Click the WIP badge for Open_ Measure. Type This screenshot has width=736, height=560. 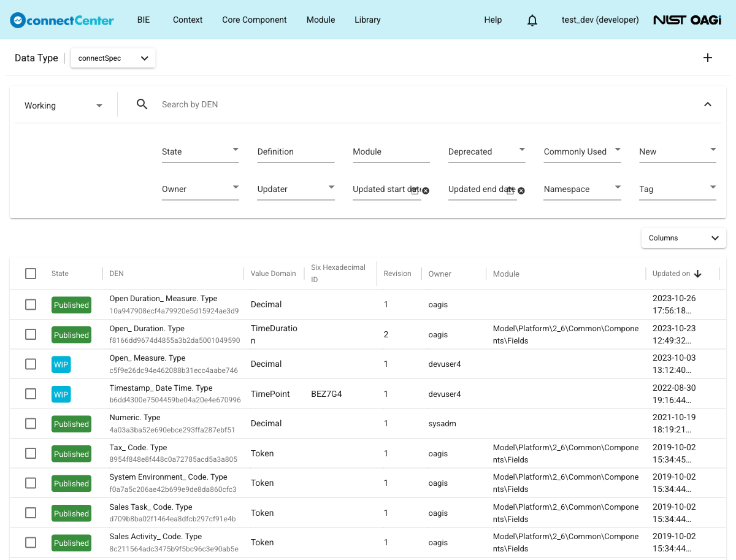(61, 364)
